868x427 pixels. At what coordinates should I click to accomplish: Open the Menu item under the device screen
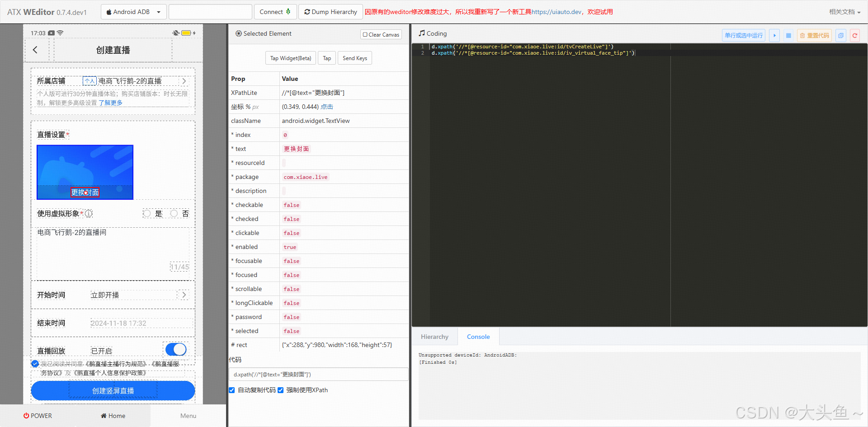point(188,415)
